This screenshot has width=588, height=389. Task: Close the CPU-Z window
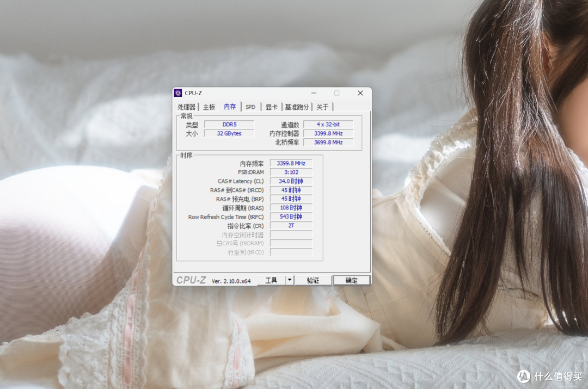coord(360,93)
